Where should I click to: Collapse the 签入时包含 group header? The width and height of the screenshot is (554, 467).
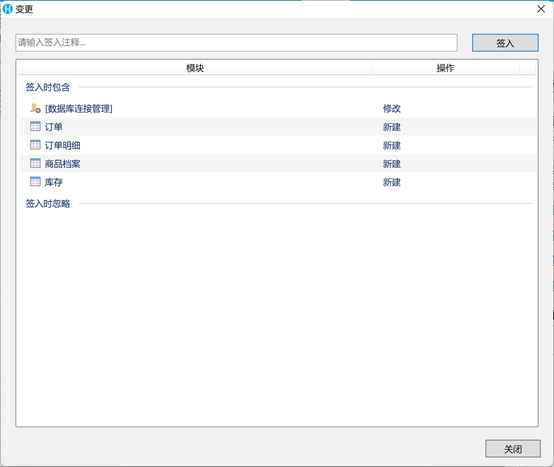click(48, 87)
